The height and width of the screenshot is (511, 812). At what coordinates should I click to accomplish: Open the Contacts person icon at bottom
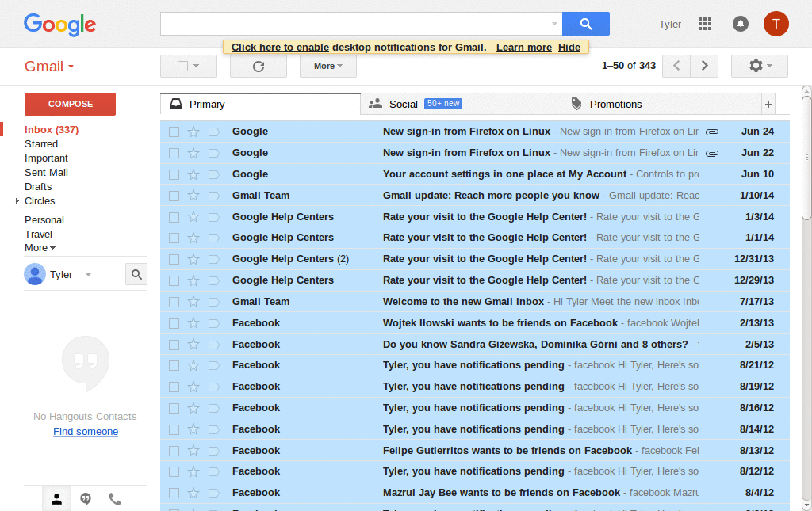pos(56,498)
